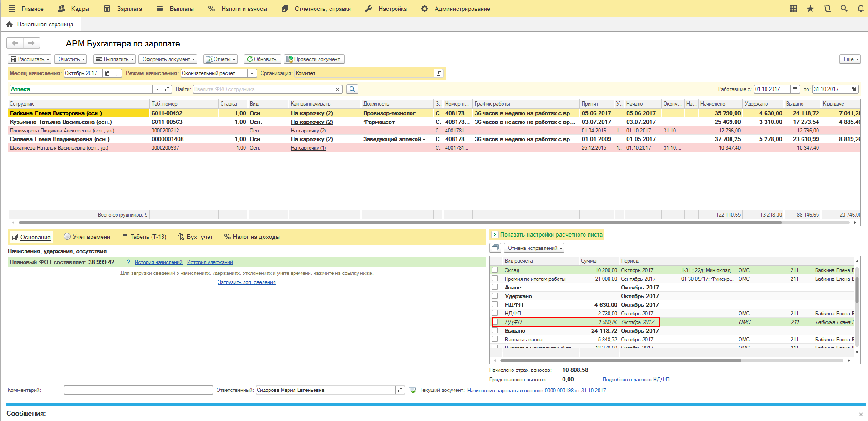Open the functions grid menu icon

point(793,9)
